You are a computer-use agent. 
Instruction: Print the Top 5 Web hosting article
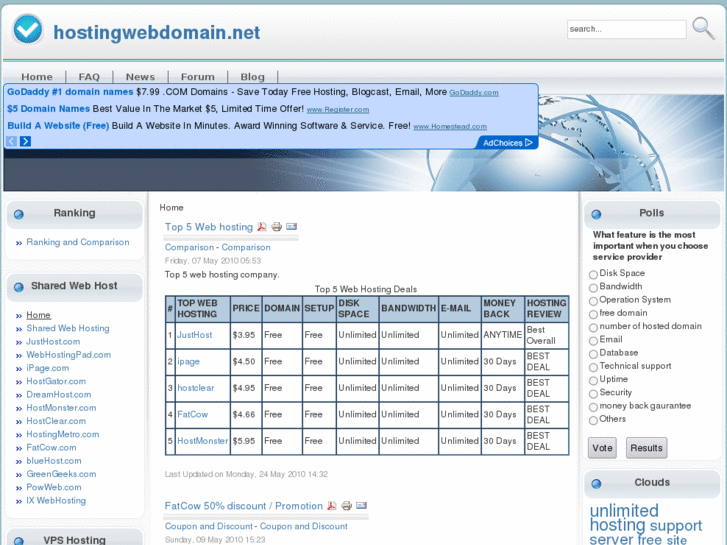click(x=277, y=227)
